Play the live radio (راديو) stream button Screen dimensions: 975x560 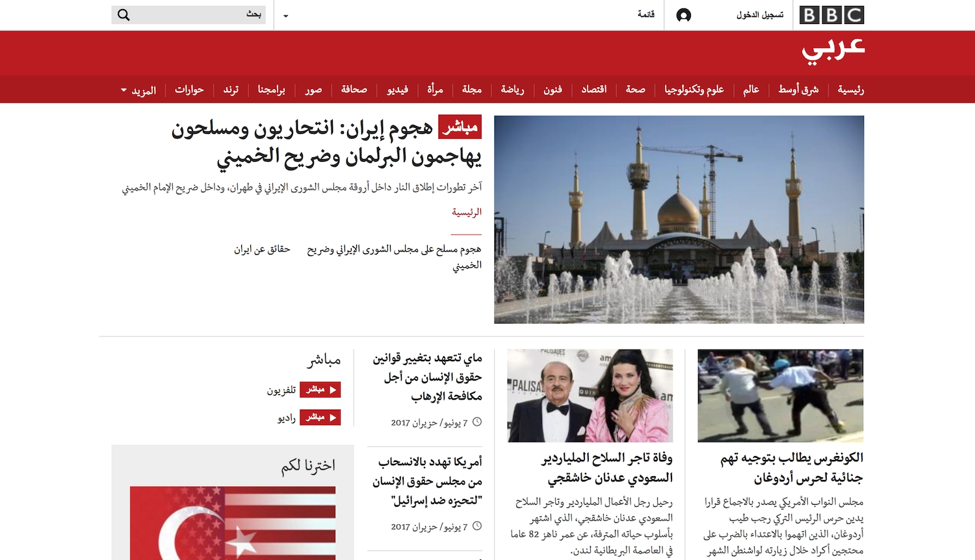tap(320, 418)
